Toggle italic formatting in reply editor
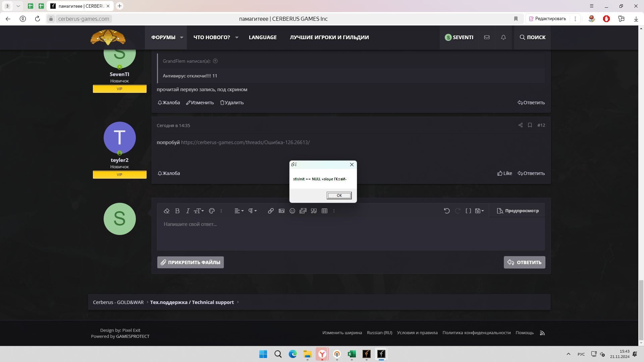This screenshot has width=644, height=362. point(188,211)
